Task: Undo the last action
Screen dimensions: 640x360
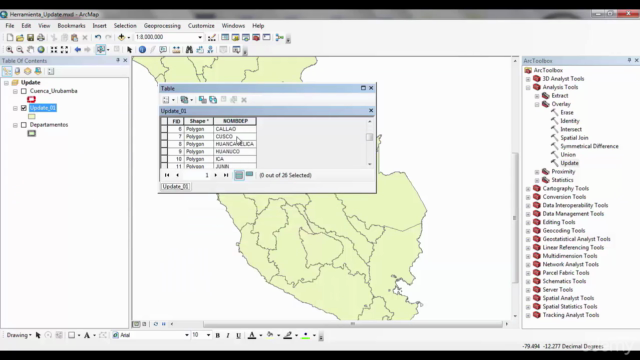Action: 98,38
